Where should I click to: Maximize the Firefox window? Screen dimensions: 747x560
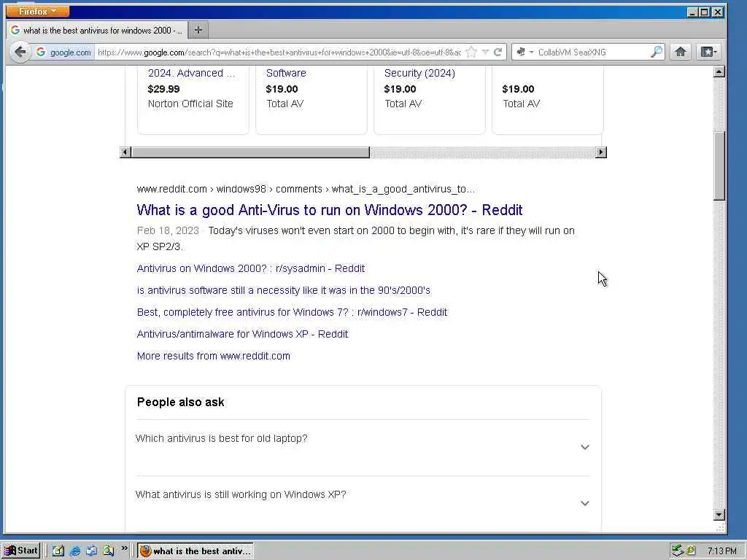705,12
